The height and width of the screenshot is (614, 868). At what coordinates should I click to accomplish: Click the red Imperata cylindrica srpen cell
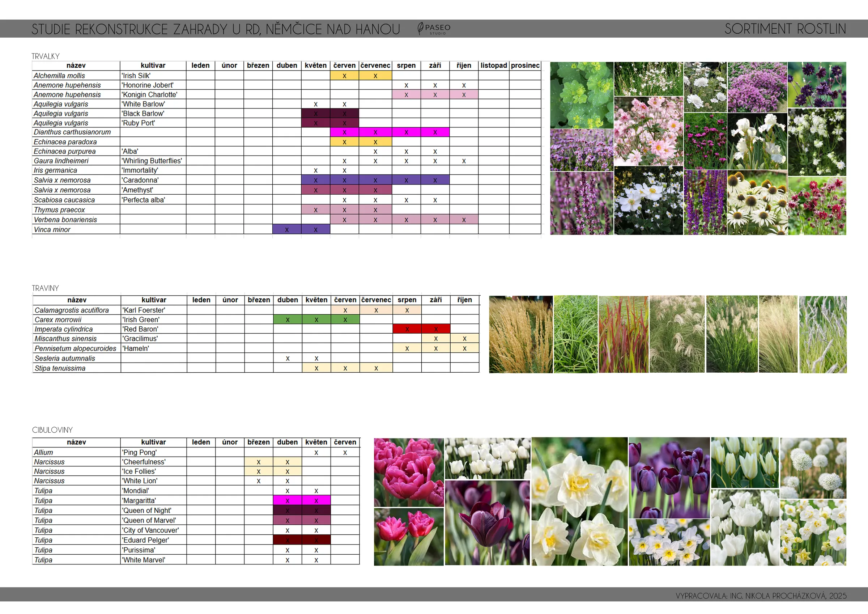[x=407, y=329]
